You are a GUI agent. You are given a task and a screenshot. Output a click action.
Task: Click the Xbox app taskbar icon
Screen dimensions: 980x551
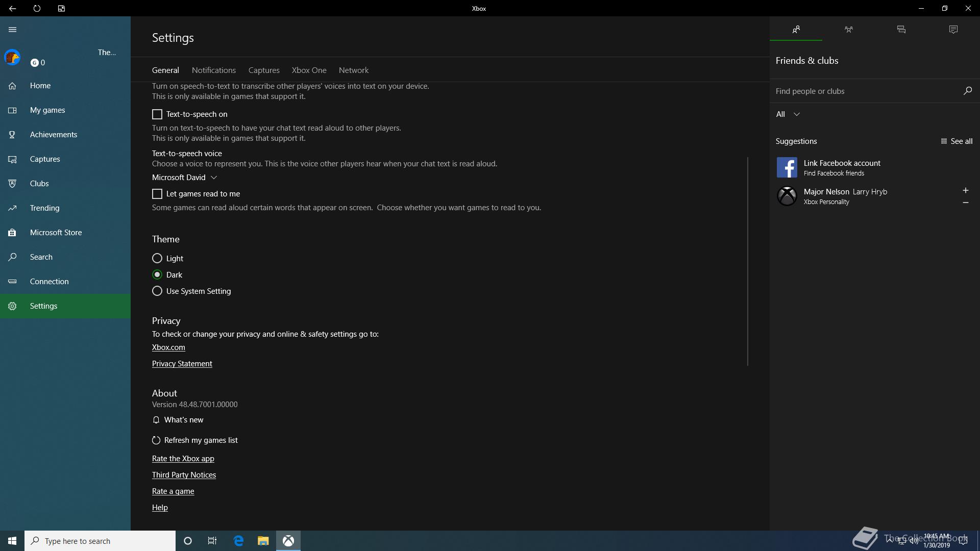tap(288, 541)
